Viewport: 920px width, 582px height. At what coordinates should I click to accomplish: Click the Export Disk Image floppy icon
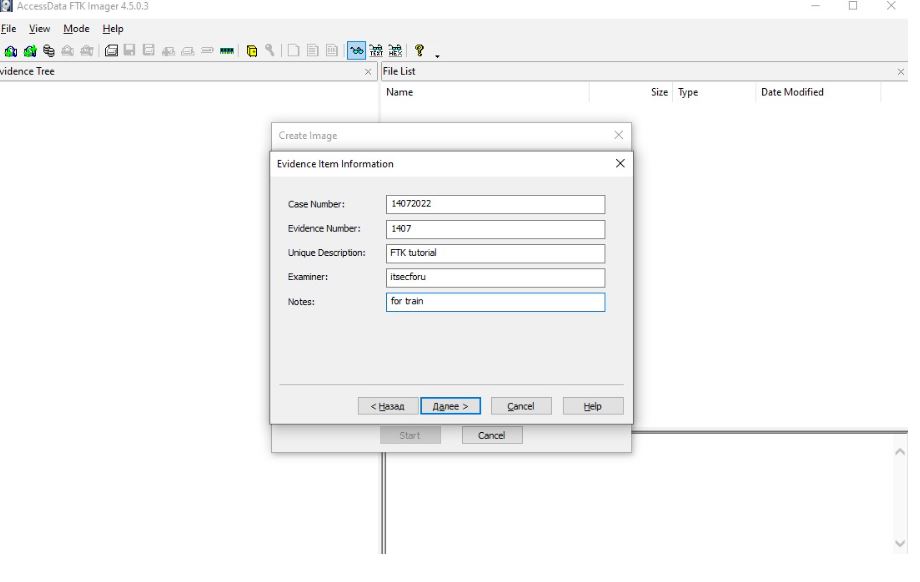coord(130,50)
